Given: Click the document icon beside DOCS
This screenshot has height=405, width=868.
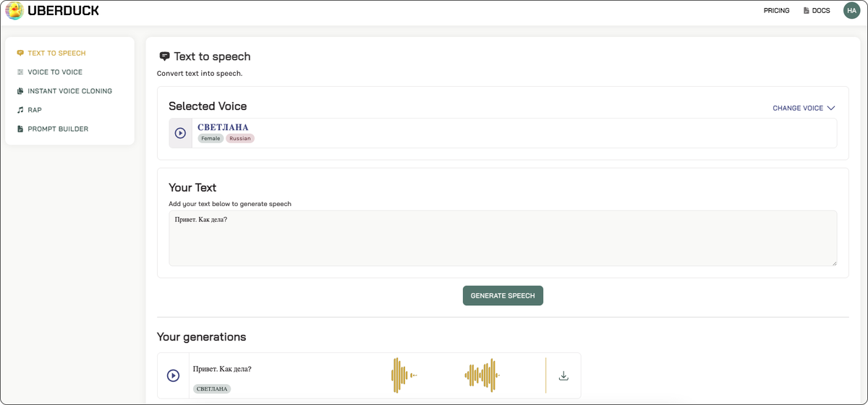Looking at the screenshot, I should [x=807, y=11].
